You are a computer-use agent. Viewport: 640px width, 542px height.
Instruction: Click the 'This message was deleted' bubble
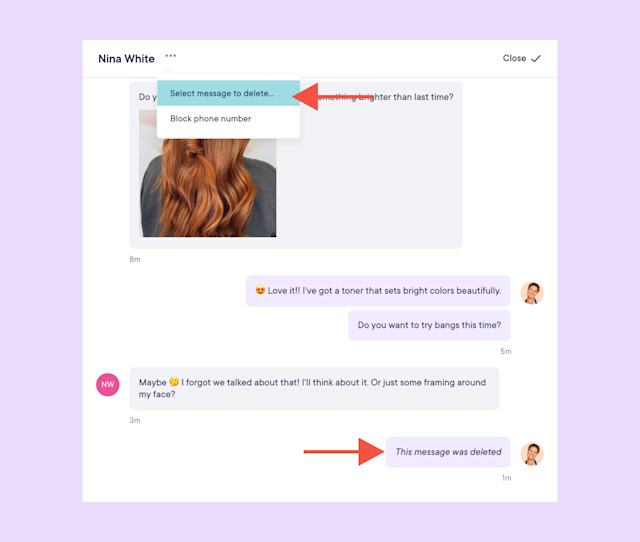448,452
